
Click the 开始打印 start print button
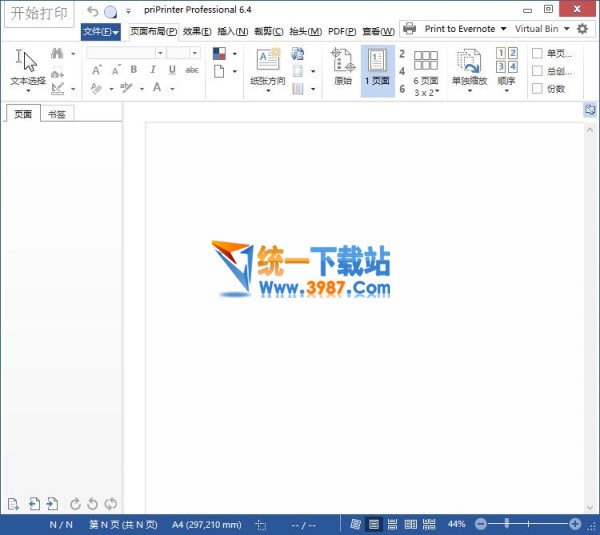[x=39, y=15]
